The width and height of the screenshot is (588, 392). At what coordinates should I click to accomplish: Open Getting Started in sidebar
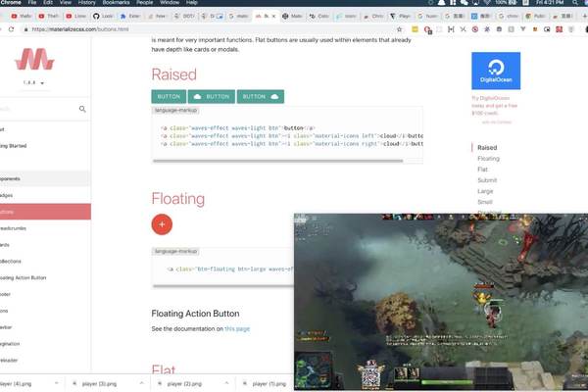click(x=45, y=146)
